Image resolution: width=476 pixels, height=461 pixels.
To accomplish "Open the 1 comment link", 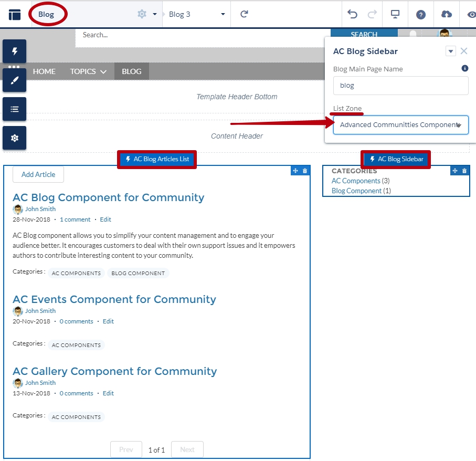I will coord(75,219).
